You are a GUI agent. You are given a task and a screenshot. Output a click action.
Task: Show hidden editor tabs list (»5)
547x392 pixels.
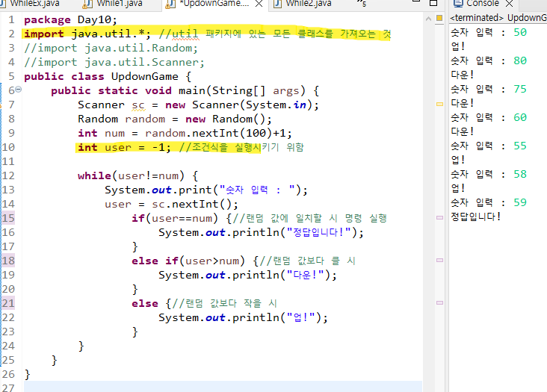tap(362, 4)
